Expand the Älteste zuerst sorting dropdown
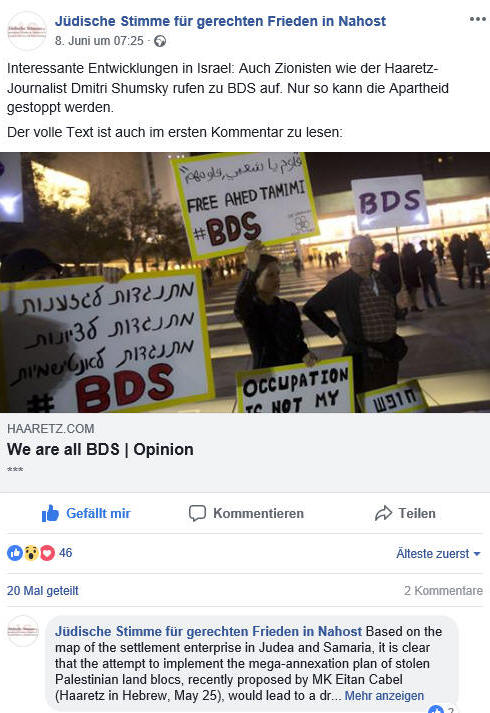 pyautogui.click(x=438, y=553)
